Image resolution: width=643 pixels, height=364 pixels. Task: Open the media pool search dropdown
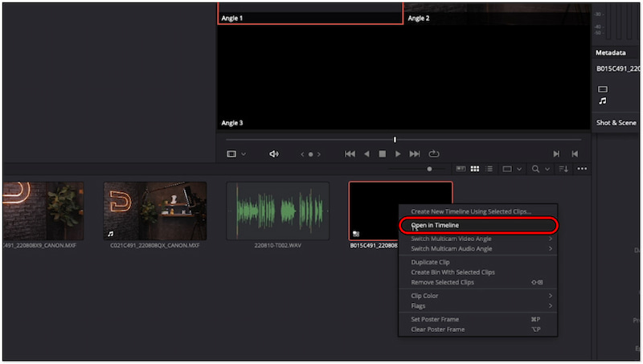pos(539,169)
